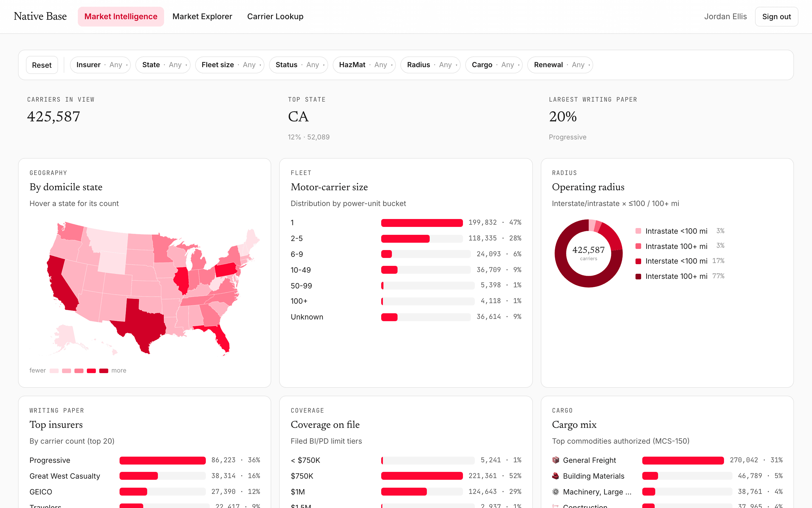Click the Intrastate 100+ mi legend swatch
Viewport: 812px width, 508px height.
[638, 246]
